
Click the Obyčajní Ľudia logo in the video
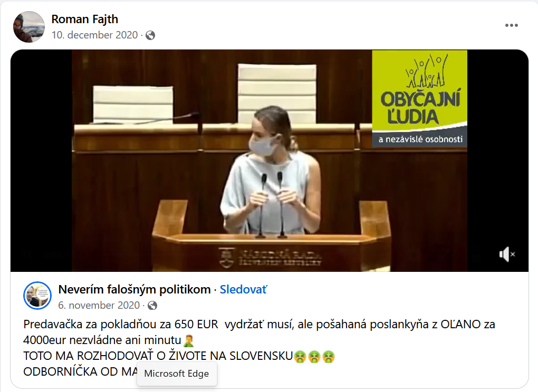[x=420, y=99]
